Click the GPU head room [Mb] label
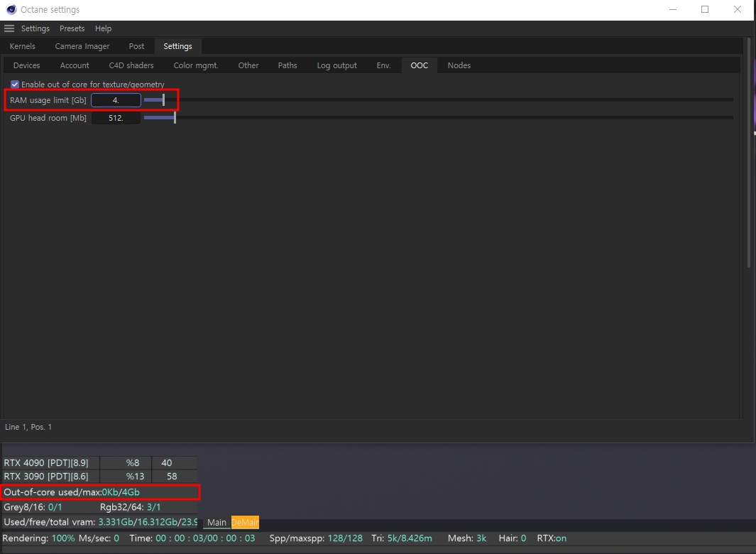Screen dimensions: 756x554 click(48, 118)
